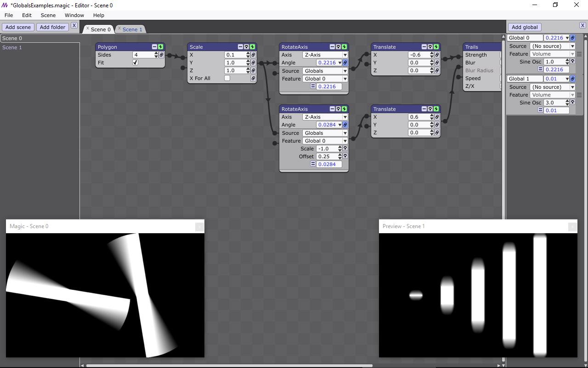Open Source dropdown under Global 0
Viewport: 588px width, 368px height.
pos(552,46)
